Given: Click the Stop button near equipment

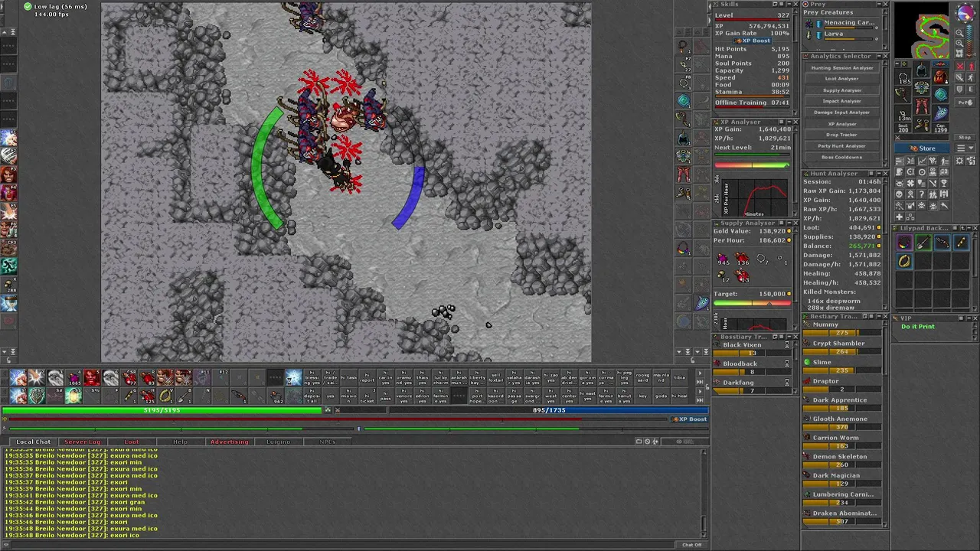Looking at the screenshot, I should [965, 138].
